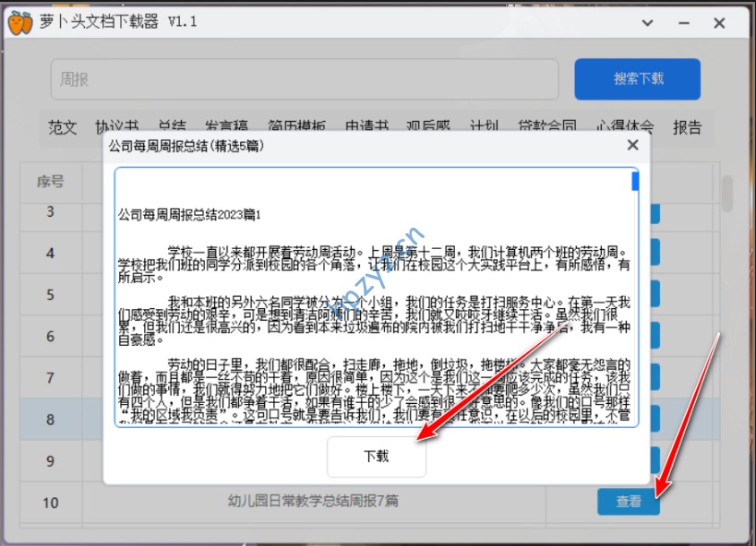Select the 范文 category tab
Image resolution: width=756 pixels, height=546 pixels.
click(x=63, y=126)
